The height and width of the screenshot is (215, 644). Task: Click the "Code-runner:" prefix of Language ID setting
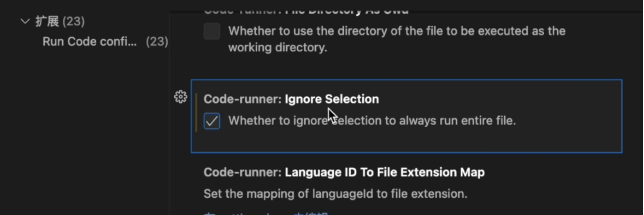pos(243,172)
